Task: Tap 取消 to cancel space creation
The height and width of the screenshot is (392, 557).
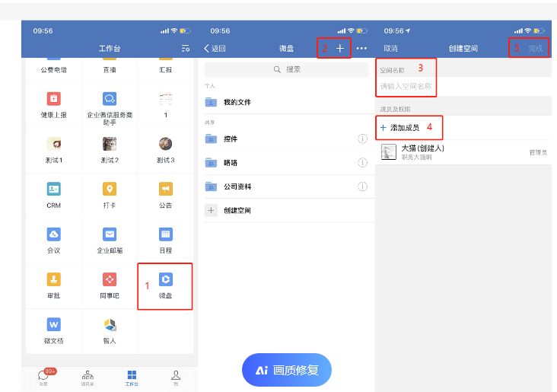Action: click(x=390, y=49)
